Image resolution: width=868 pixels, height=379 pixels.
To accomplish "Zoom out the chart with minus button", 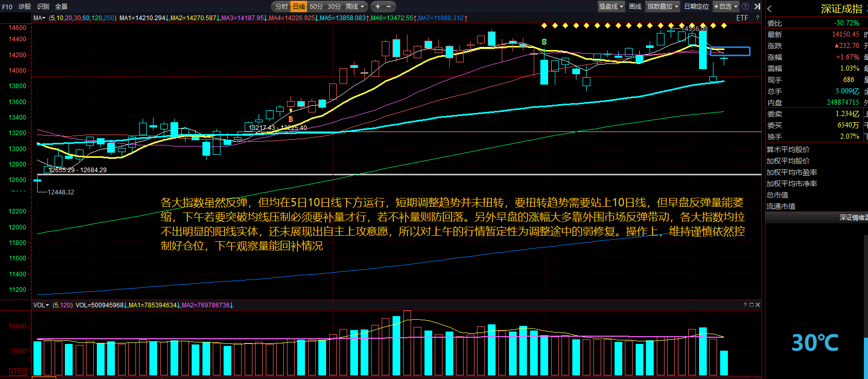I will point(388,7).
